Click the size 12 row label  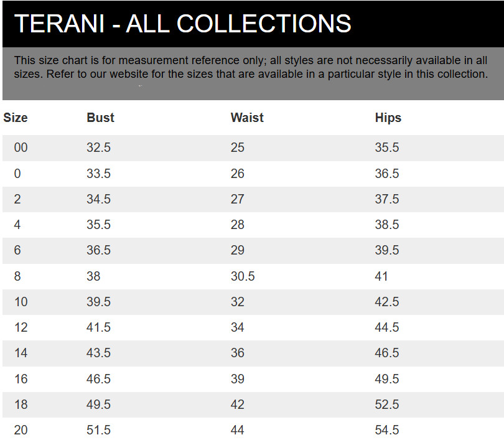(x=21, y=327)
